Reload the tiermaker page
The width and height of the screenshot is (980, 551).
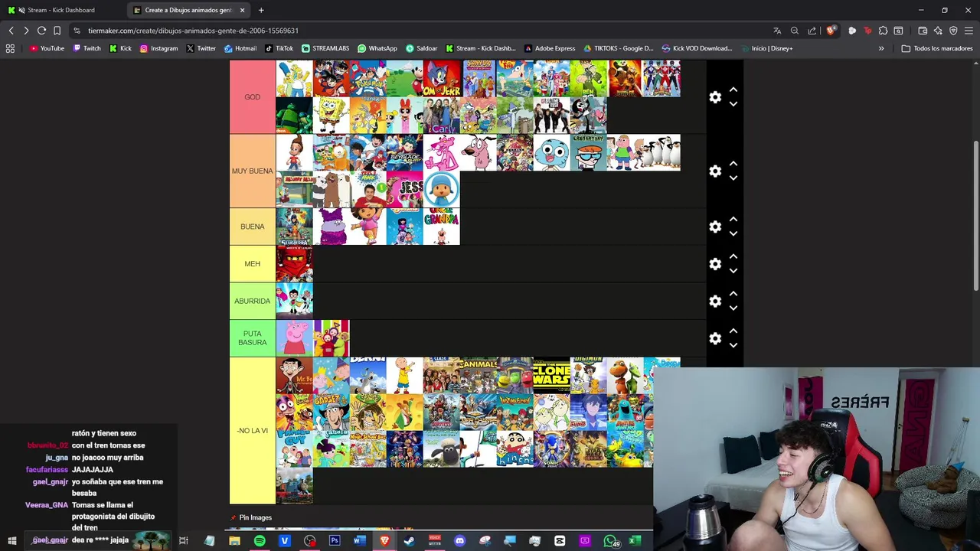41,31
